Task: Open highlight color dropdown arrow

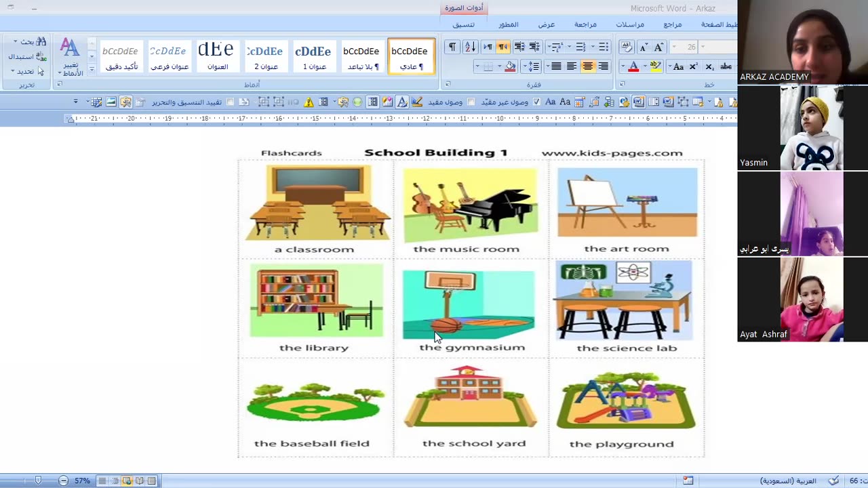Action: click(x=645, y=66)
